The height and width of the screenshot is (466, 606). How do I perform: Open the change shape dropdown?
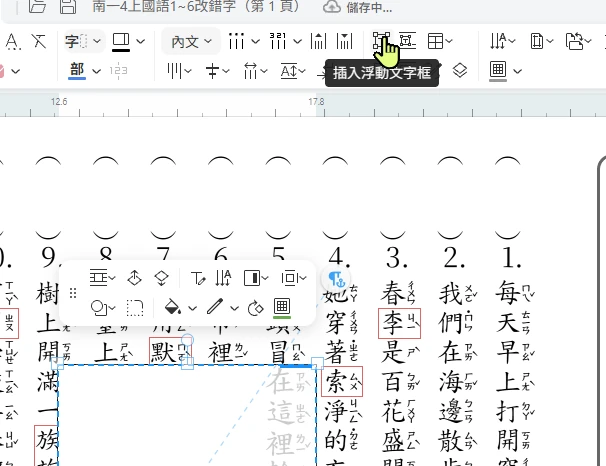103,308
